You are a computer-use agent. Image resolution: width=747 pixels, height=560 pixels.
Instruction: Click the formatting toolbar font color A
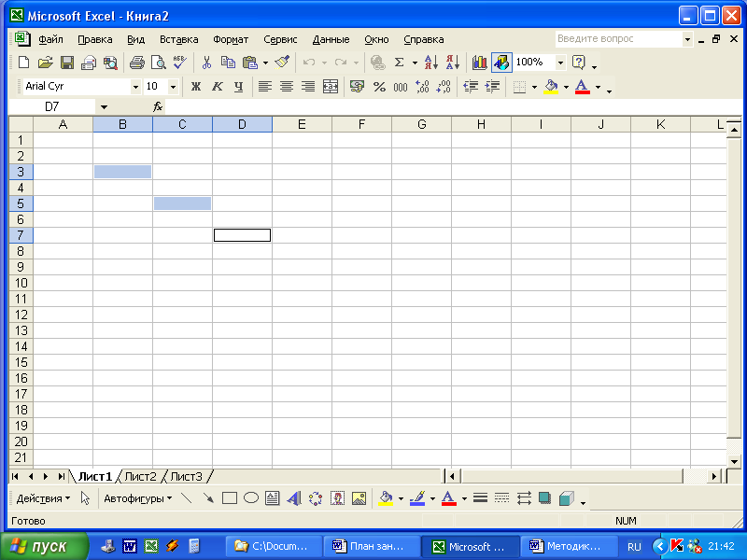pyautogui.click(x=582, y=87)
